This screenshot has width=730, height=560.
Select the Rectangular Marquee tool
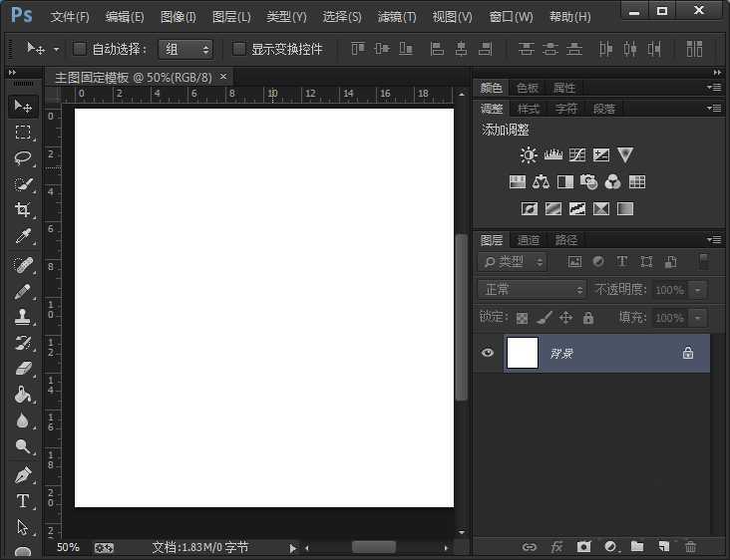[23, 132]
